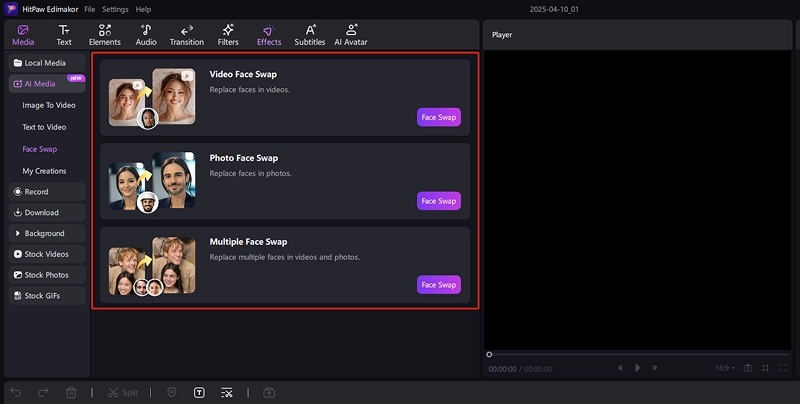
Task: Open the Download section
Action: point(47,213)
